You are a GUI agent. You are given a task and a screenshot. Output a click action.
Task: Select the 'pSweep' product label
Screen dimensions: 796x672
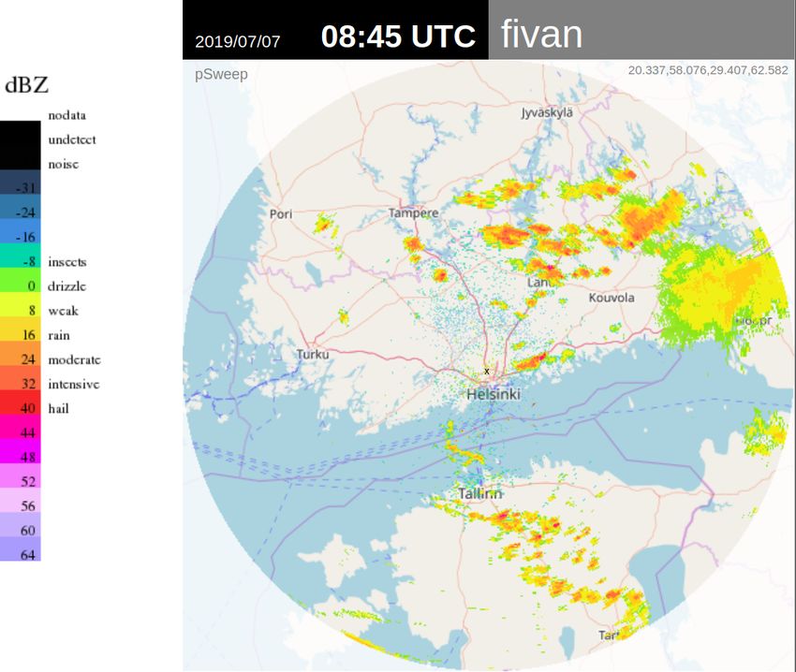pos(221,74)
